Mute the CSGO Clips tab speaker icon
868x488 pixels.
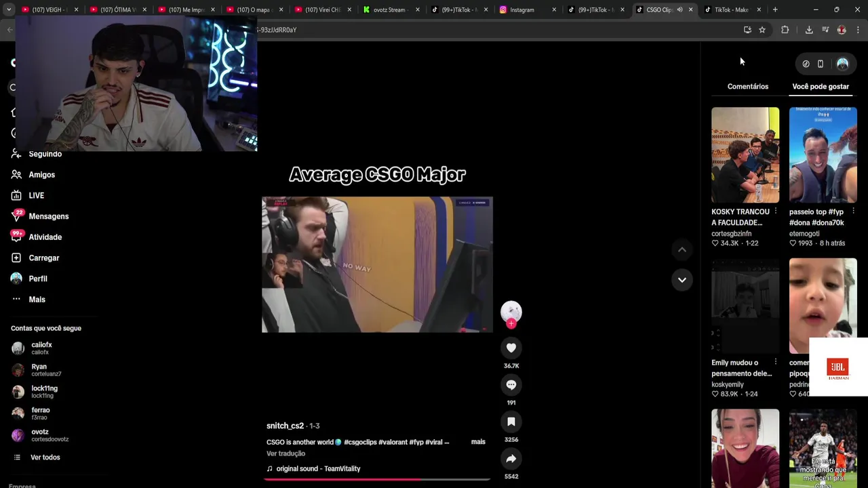(679, 9)
